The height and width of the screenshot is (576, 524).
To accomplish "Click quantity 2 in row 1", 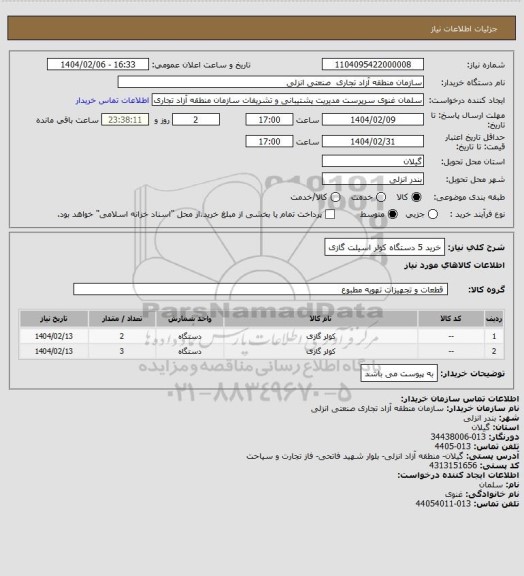I will coord(122,336).
